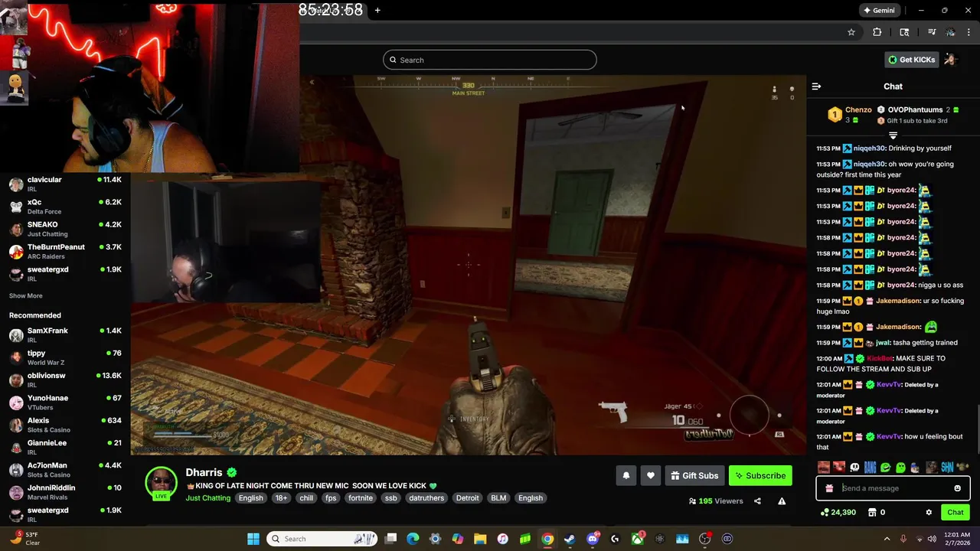Open the emoji picker in the message box
This screenshot has height=551, width=980.
[957, 488]
